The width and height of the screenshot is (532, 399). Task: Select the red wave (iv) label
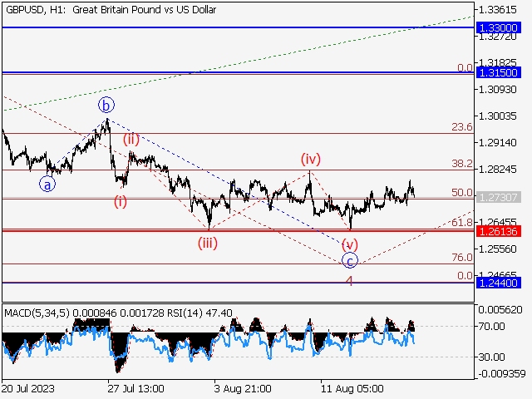[x=311, y=159]
